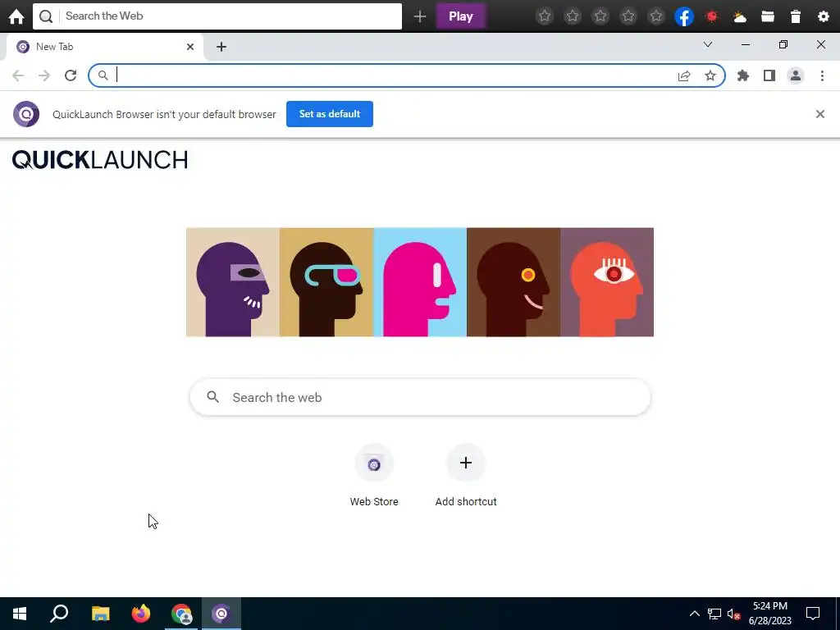The height and width of the screenshot is (630, 840).
Task: Open the weather cloud icon
Action: [740, 17]
